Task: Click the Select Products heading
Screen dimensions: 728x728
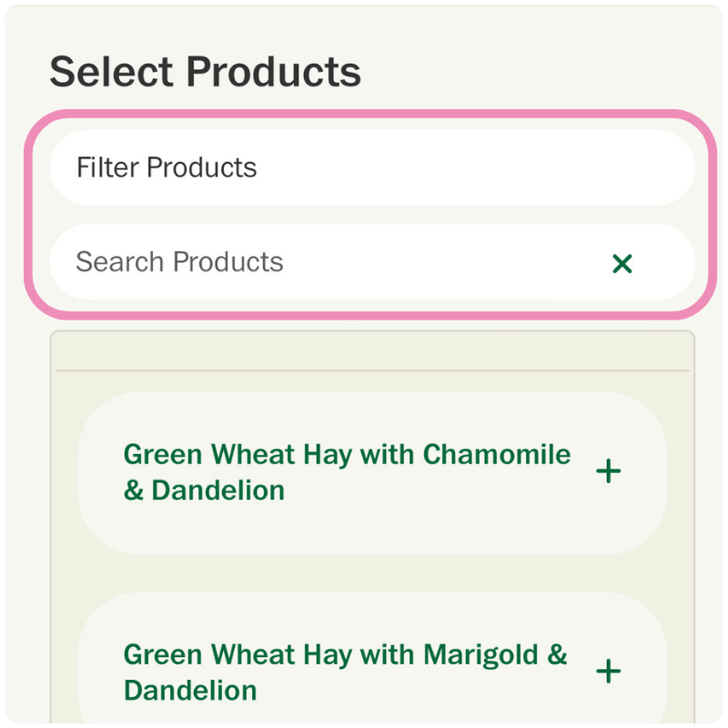Action: 205,72
